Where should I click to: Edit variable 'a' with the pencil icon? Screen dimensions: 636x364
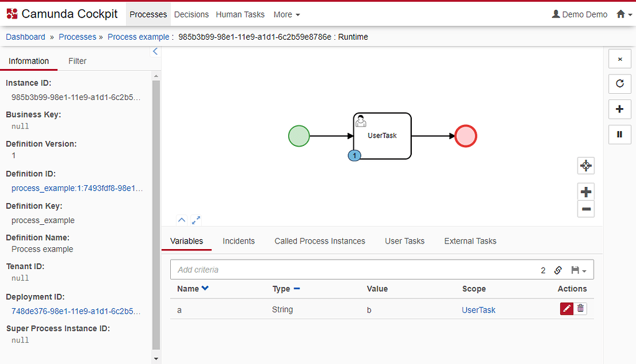click(566, 309)
